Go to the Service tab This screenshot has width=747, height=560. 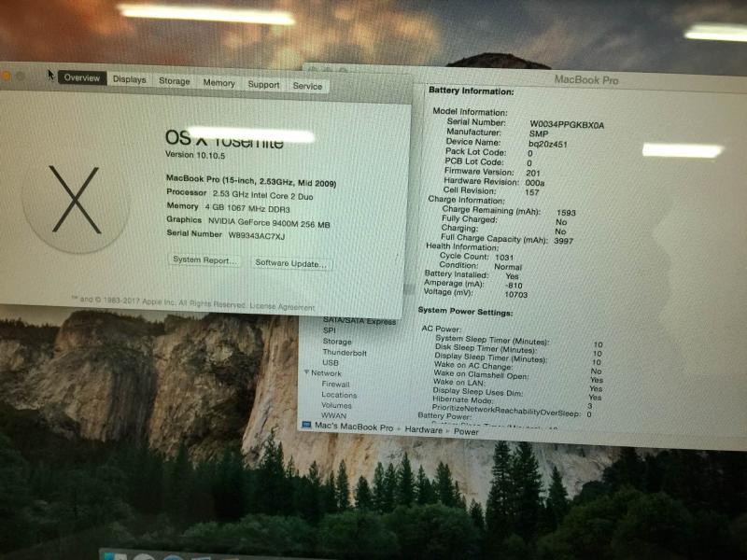click(x=307, y=86)
